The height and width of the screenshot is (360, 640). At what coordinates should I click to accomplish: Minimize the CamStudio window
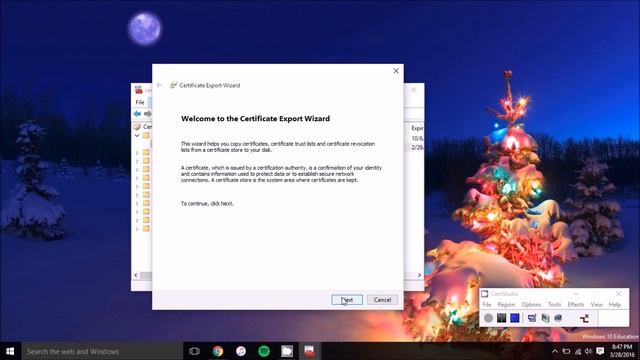click(576, 293)
